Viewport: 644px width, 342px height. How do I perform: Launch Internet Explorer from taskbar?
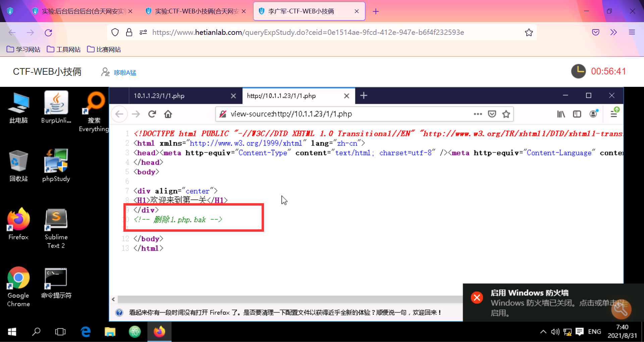point(86,332)
